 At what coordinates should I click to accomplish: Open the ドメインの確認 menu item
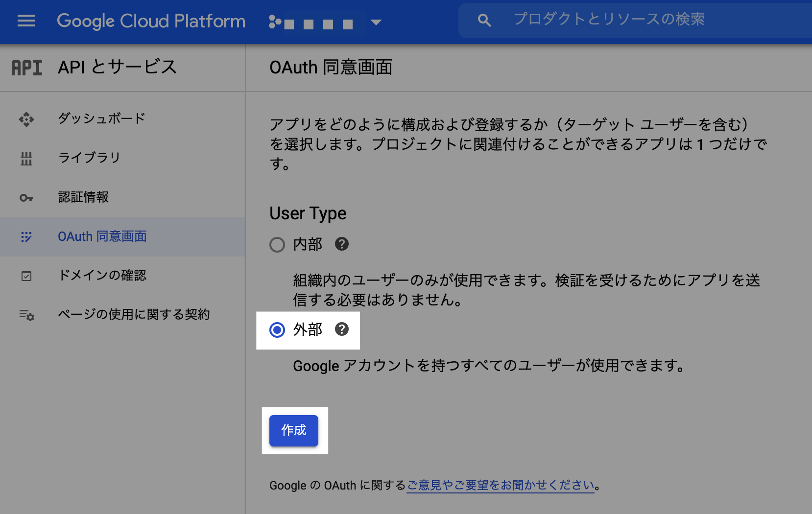(x=122, y=276)
